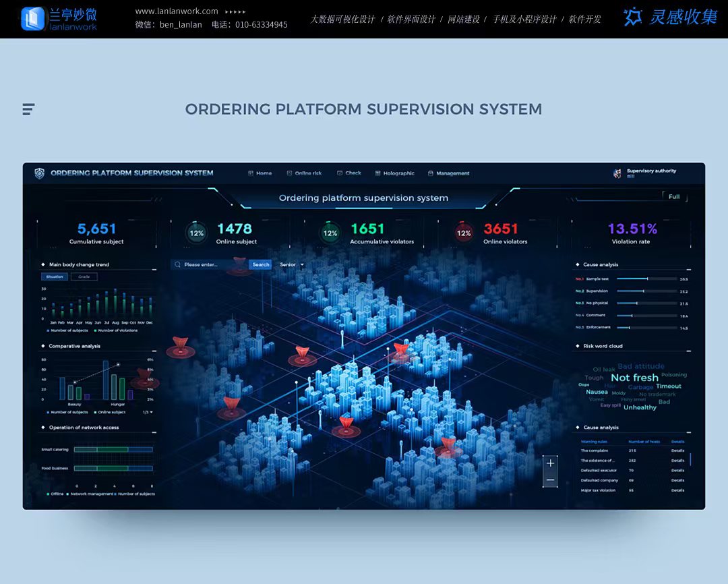Click the Supervisory authority user avatar

617,173
